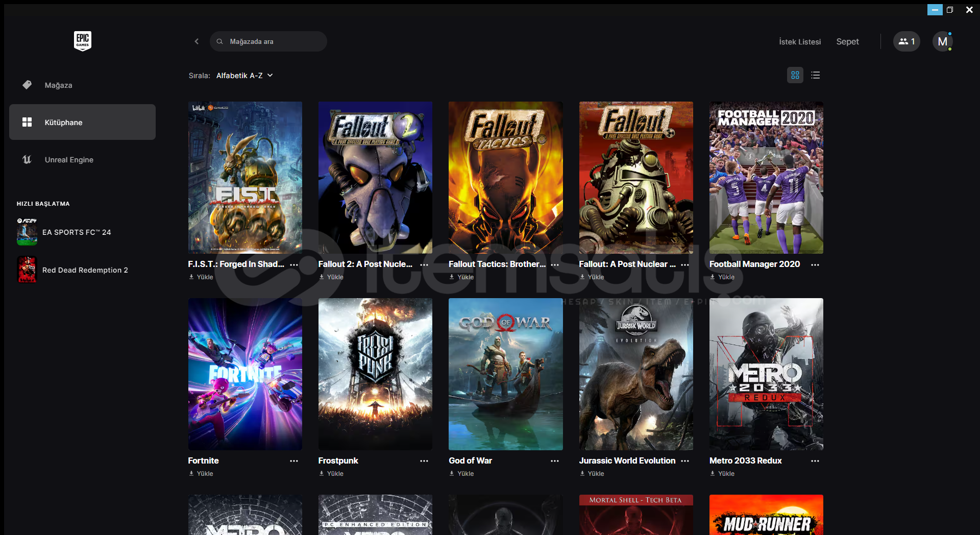Image resolution: width=980 pixels, height=535 pixels.
Task: Click EA SPORTS FC 24 thumbnail icon
Action: (27, 232)
